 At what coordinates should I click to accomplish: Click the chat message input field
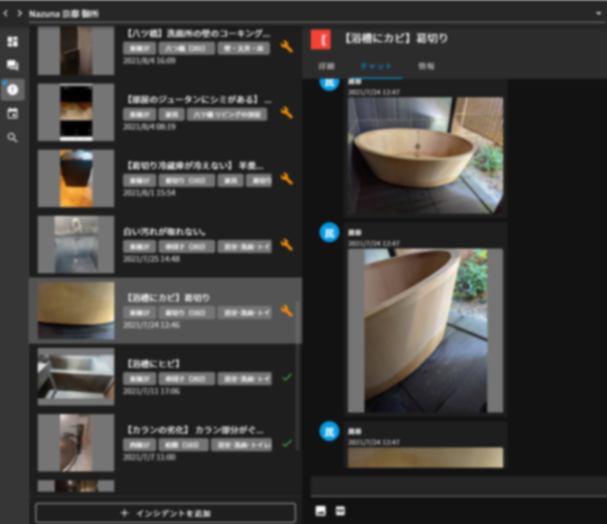tap(459, 486)
